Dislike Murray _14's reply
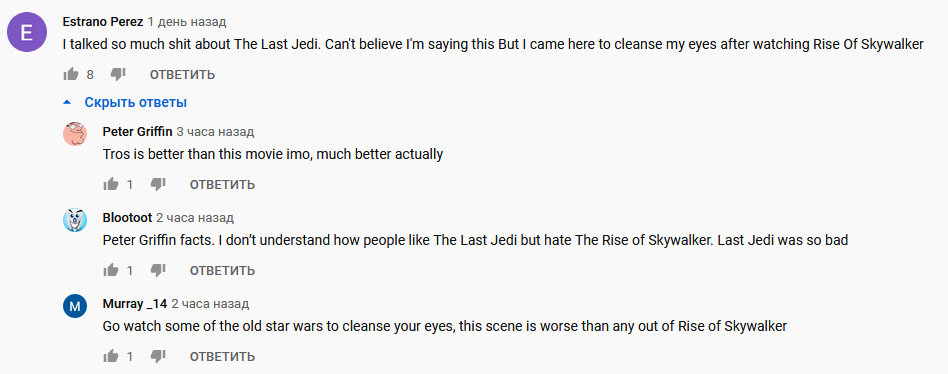 158,356
